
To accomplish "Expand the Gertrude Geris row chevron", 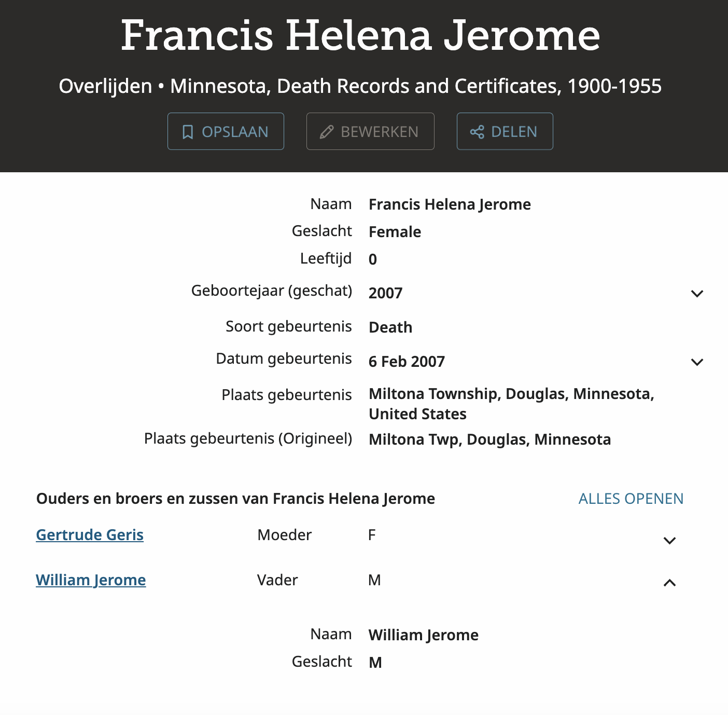I will [669, 541].
